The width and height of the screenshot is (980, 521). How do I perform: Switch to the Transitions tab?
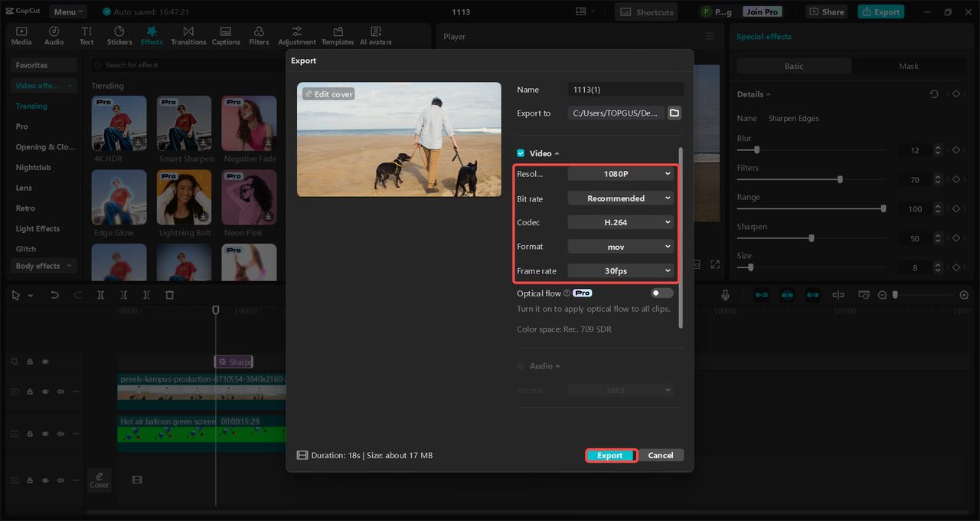(188, 35)
